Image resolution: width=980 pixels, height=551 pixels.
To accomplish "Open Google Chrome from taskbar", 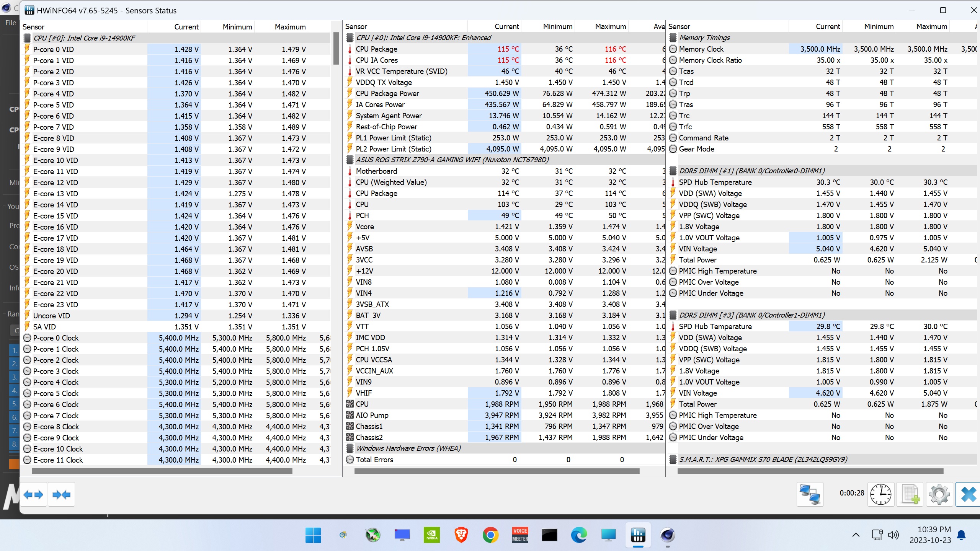I will click(x=491, y=535).
